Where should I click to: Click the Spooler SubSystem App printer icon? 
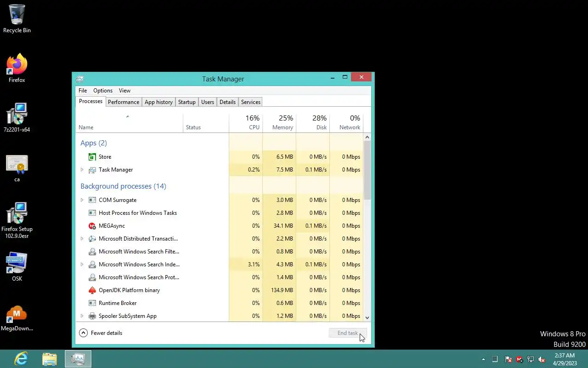tap(92, 316)
